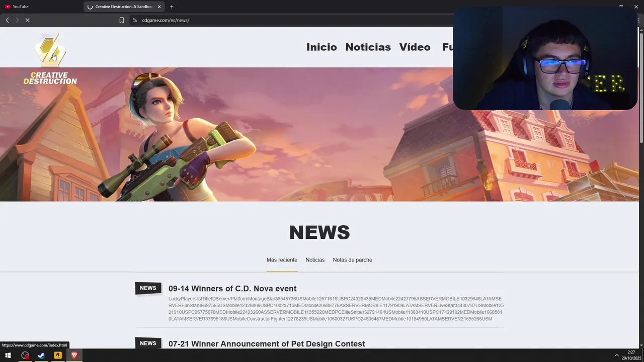Click NEWS badge beside 07-21 Winner Announcement

click(148, 343)
